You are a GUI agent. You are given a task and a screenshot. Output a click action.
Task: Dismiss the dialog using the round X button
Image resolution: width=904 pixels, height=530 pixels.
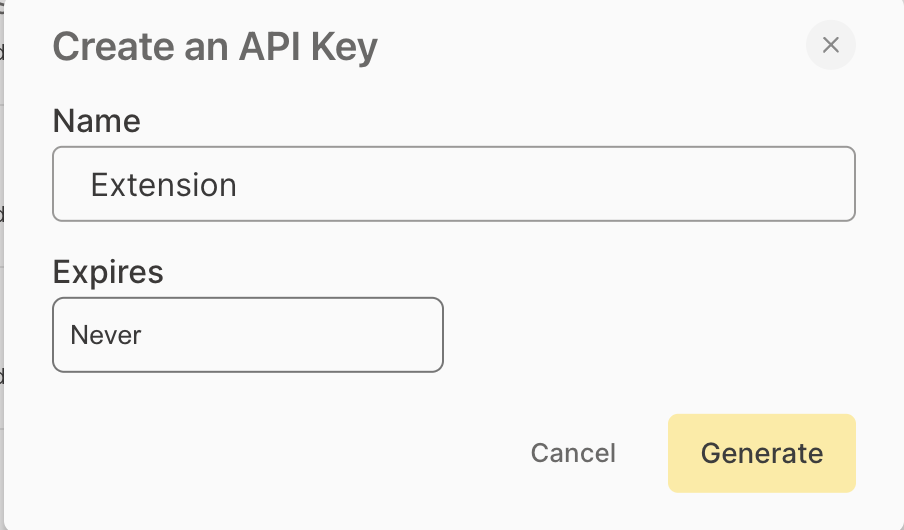[830, 45]
